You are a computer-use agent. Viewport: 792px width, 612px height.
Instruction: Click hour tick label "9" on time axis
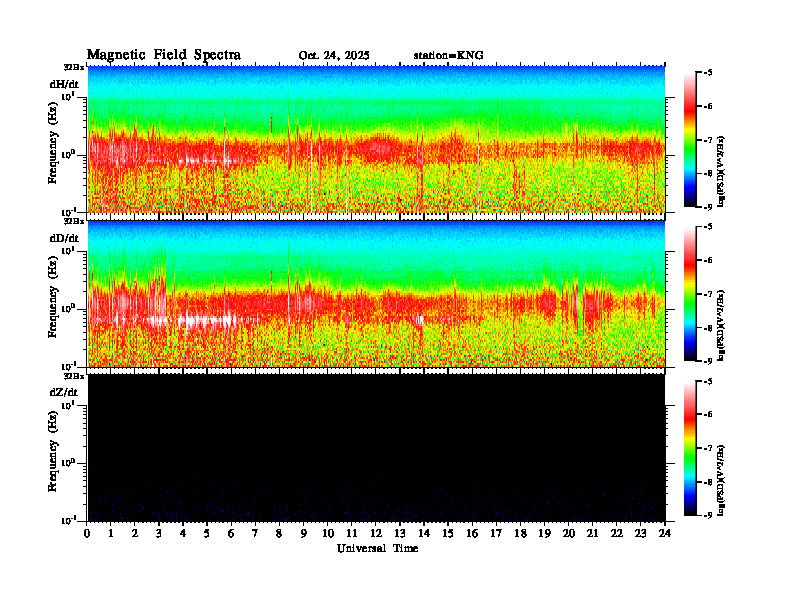304,533
